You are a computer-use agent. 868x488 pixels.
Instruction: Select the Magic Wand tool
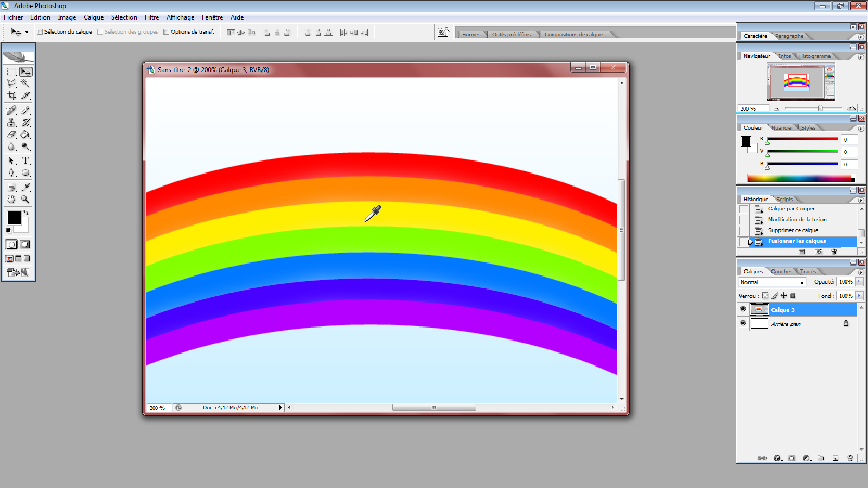(25, 84)
